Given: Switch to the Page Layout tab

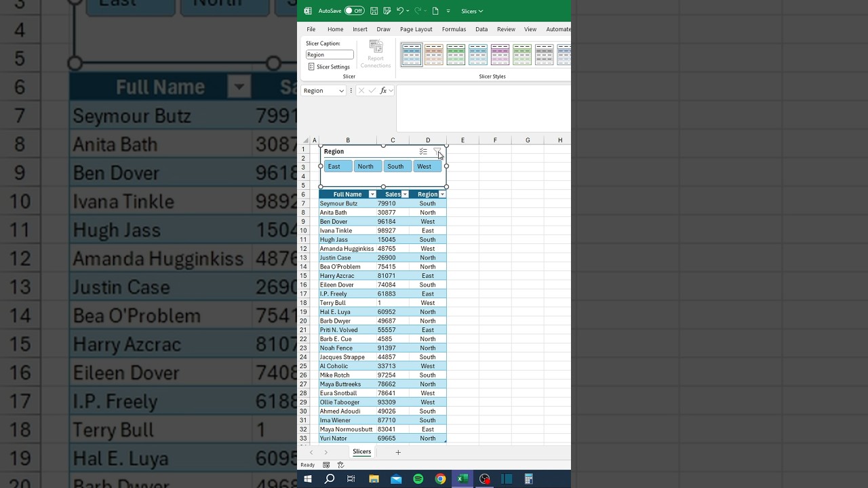Looking at the screenshot, I should [x=416, y=29].
